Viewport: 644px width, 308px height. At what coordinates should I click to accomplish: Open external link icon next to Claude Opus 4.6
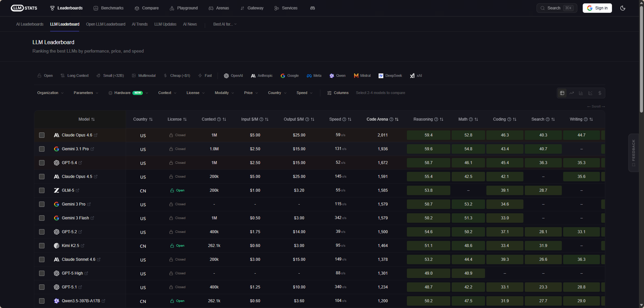click(96, 135)
